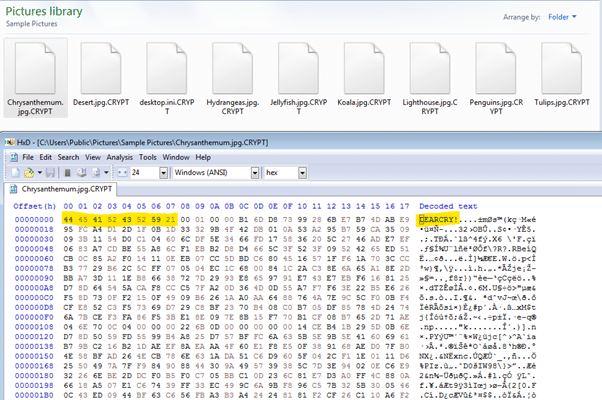
Task: Expand the bytes per row dropdown showing 24
Action: [x=161, y=173]
